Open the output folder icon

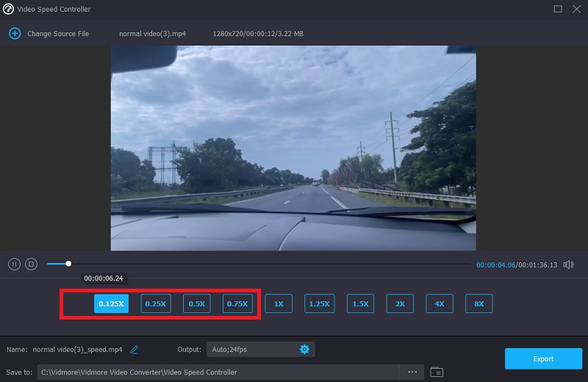[437, 372]
